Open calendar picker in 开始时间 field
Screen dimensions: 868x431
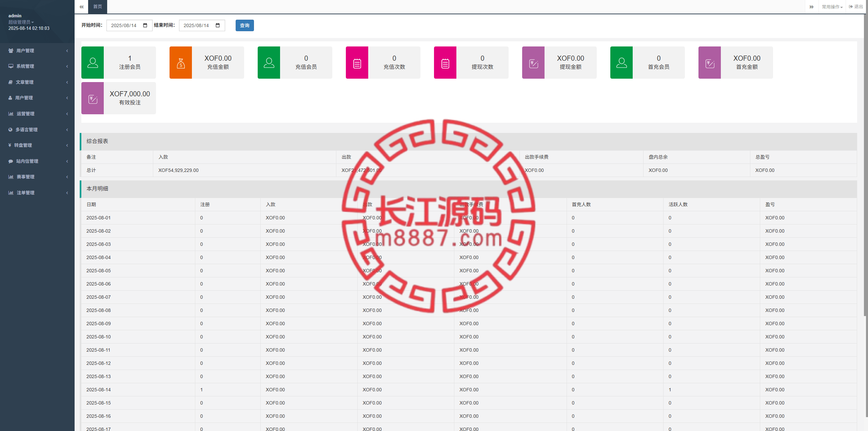tap(145, 25)
